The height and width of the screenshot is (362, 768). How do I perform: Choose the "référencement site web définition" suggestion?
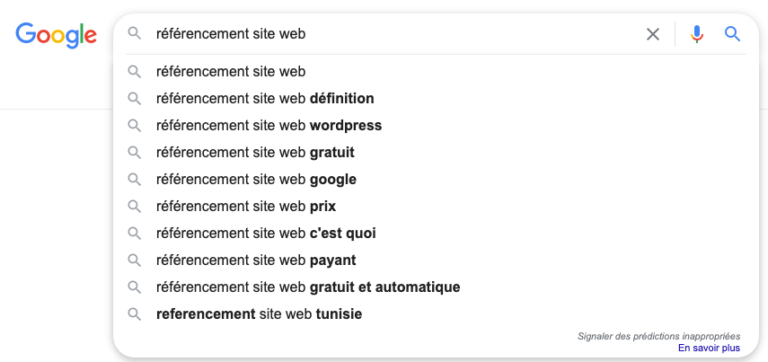(436, 99)
